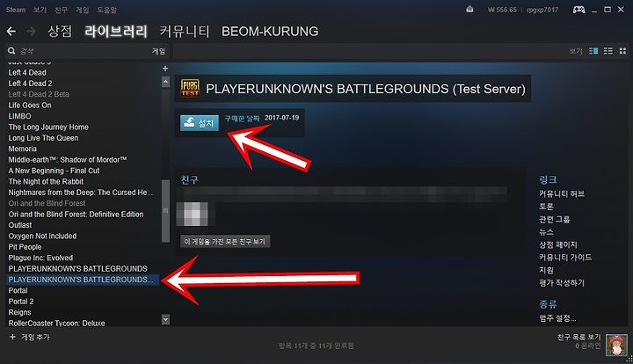Image resolution: width=633 pixels, height=364 pixels.
Task: Select Oxygen Not Included in the list
Action: pyautogui.click(x=42, y=237)
